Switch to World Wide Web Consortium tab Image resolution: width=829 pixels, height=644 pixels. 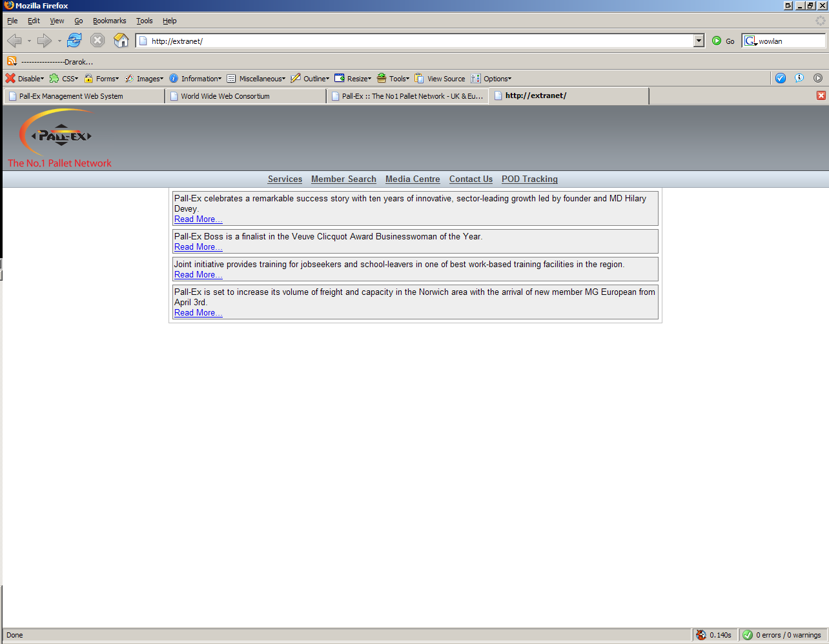tap(245, 96)
